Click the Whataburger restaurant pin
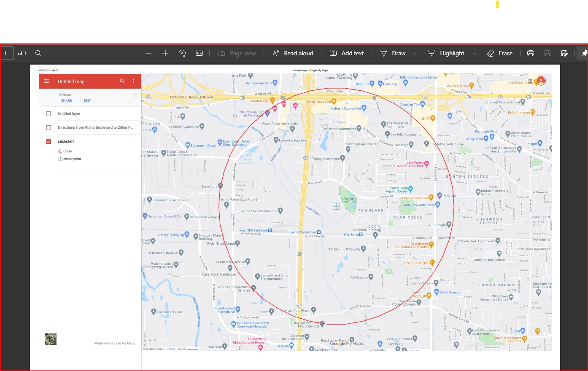This screenshot has height=371, width=588. tap(272, 100)
